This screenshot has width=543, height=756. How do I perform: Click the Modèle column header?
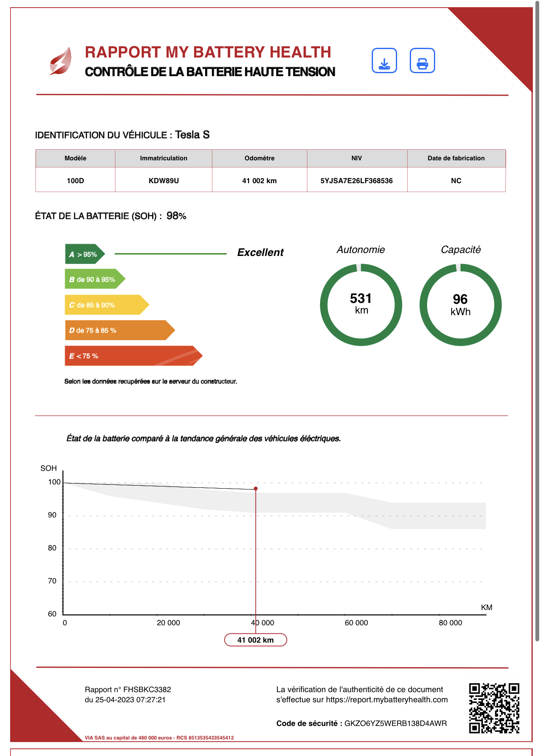75,158
